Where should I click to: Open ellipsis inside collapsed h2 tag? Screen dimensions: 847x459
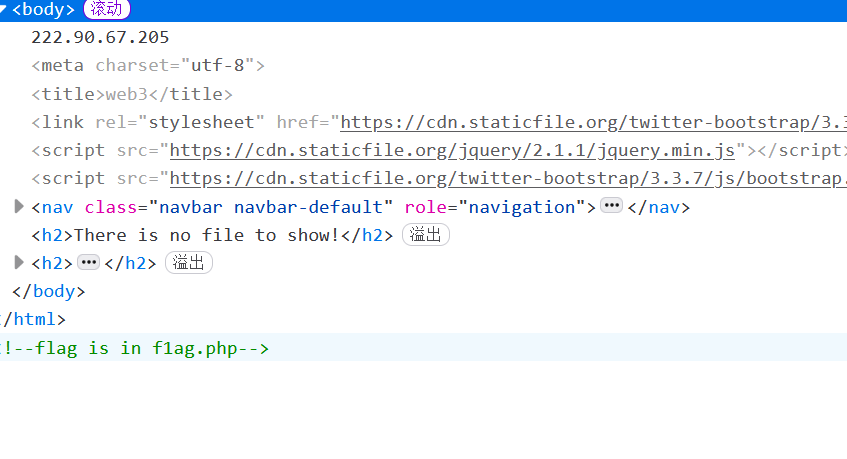89,262
